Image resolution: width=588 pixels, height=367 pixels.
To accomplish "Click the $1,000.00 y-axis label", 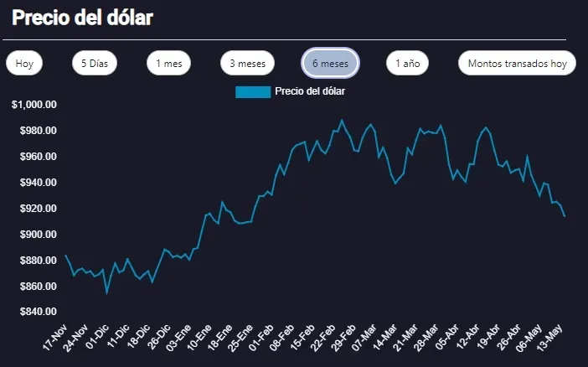I will pyautogui.click(x=34, y=105).
